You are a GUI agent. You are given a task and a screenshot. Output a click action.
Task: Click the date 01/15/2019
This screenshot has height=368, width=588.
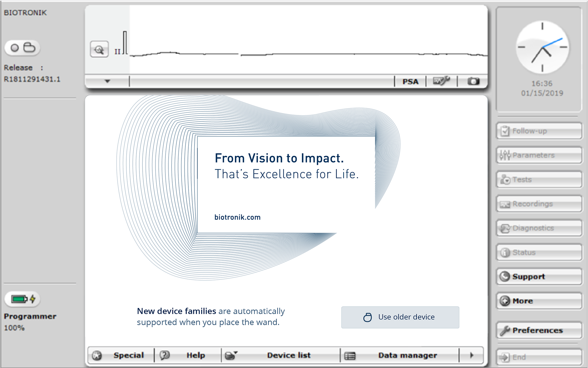pos(542,93)
